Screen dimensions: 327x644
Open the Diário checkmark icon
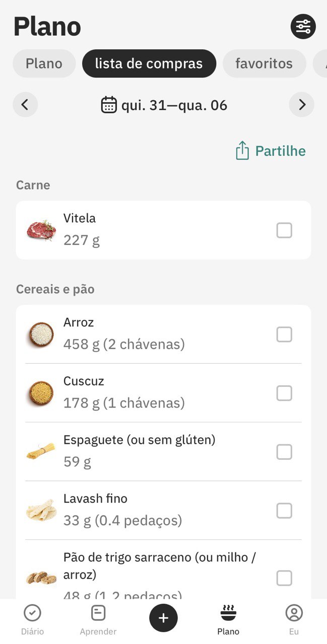pyautogui.click(x=32, y=613)
